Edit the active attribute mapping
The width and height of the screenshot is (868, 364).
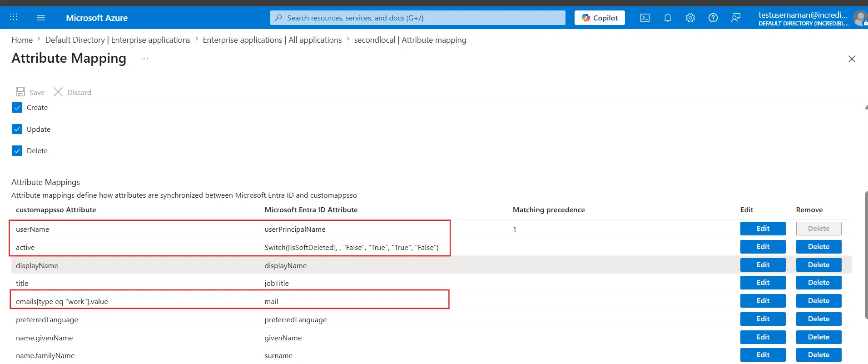click(763, 247)
